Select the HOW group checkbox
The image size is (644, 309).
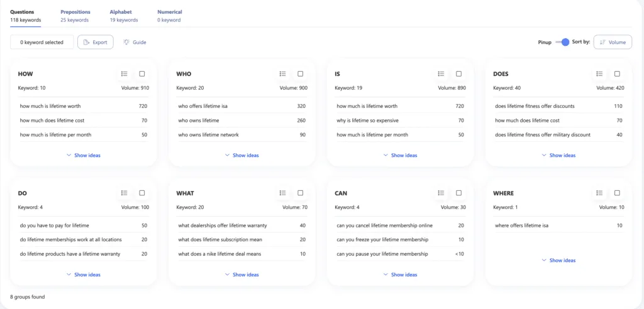(x=142, y=74)
